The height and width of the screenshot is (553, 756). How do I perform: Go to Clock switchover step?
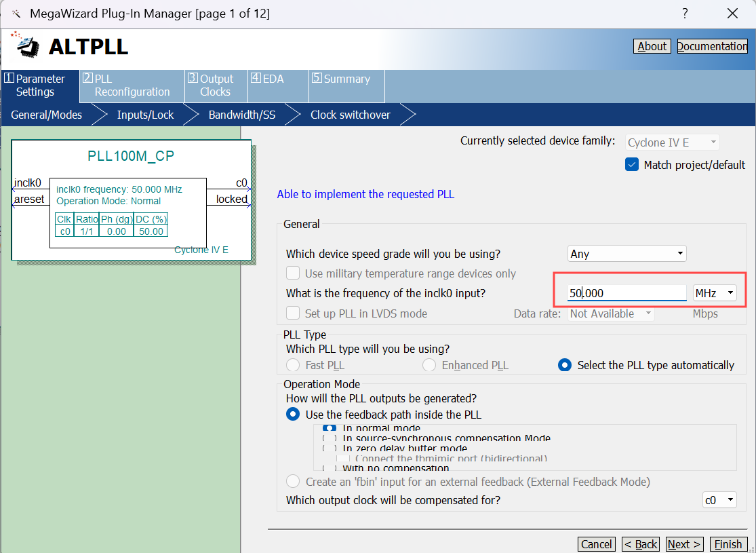click(351, 115)
